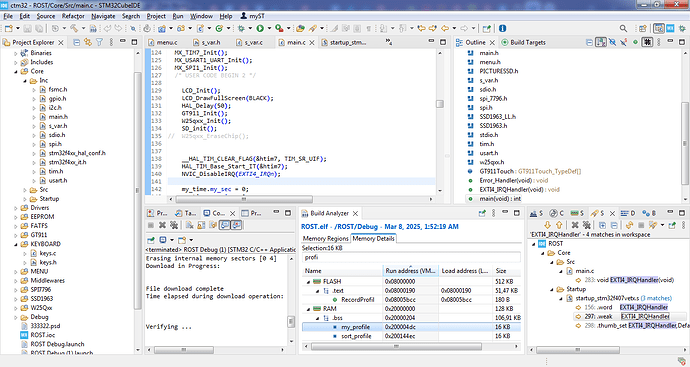
Task: Toggle Sort alphabetically in Outline view
Action: (x=601, y=42)
